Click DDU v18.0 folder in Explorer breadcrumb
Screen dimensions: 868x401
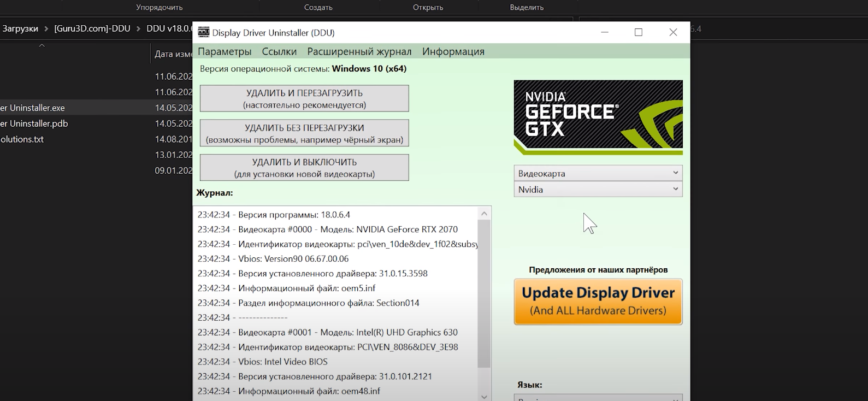169,28
